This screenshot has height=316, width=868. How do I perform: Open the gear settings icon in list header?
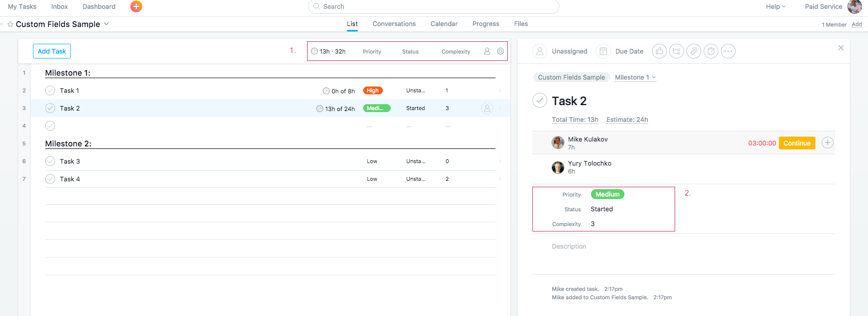point(500,51)
